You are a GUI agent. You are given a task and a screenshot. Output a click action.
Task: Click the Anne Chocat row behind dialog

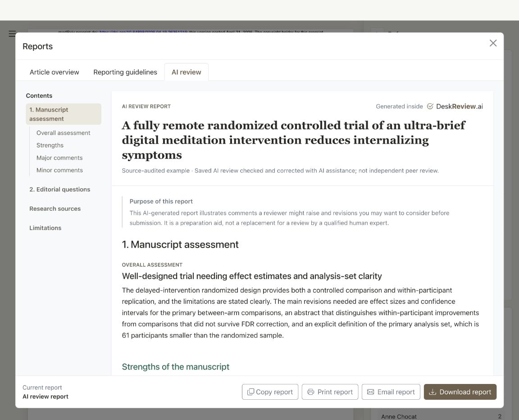tap(441, 416)
